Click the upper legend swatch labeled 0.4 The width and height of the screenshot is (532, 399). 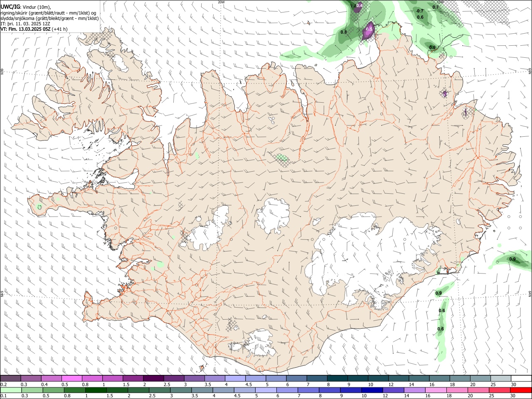coord(51,379)
